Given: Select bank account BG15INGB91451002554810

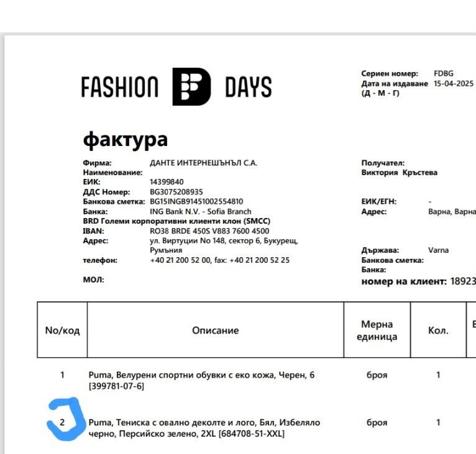Looking at the screenshot, I should click(x=196, y=201).
